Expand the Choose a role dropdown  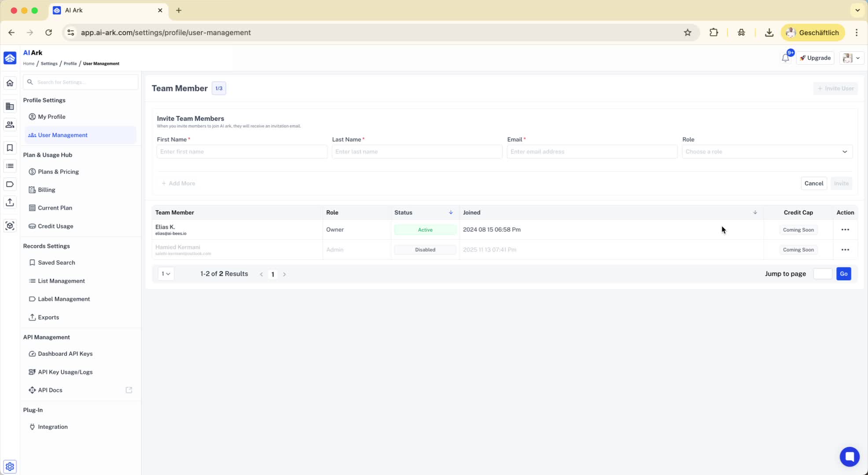coord(767,152)
